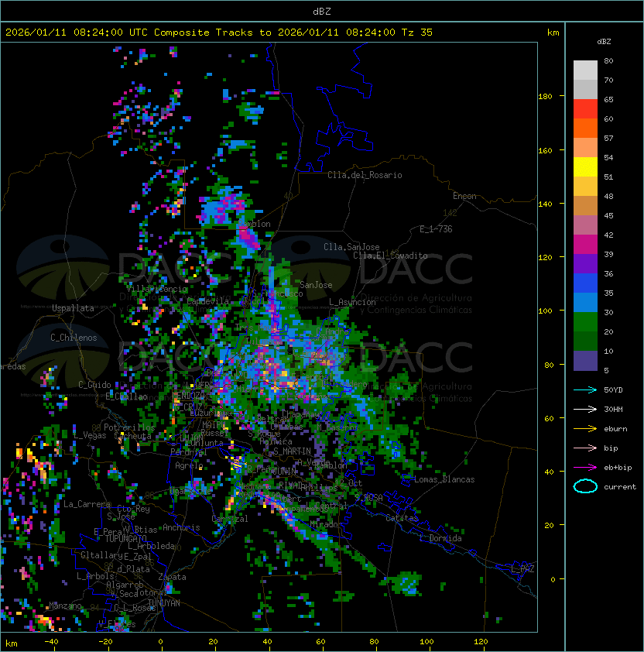Screen dimensions: 644x652
Task: Select the light gray 70-80 dBZ swatch
Action: pyautogui.click(x=585, y=70)
